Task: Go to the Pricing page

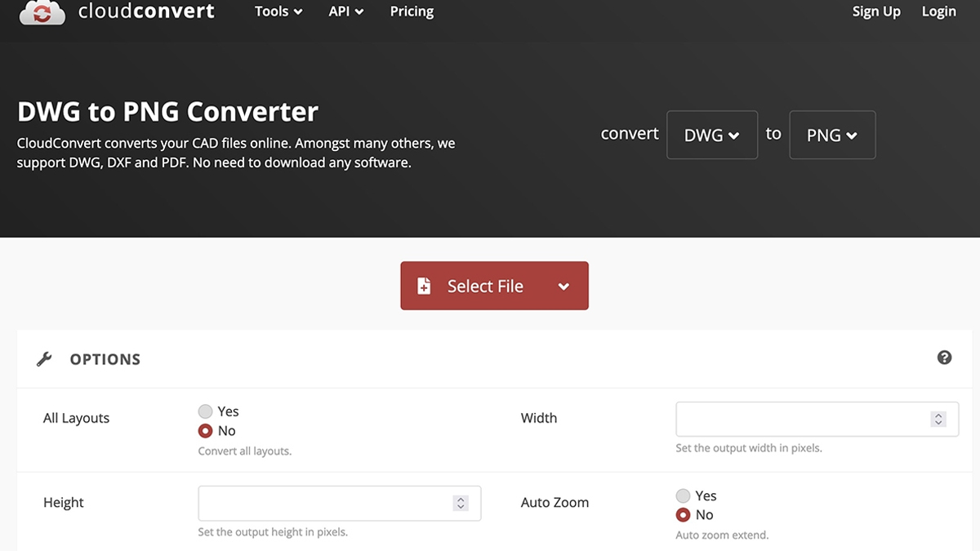Action: click(x=412, y=11)
